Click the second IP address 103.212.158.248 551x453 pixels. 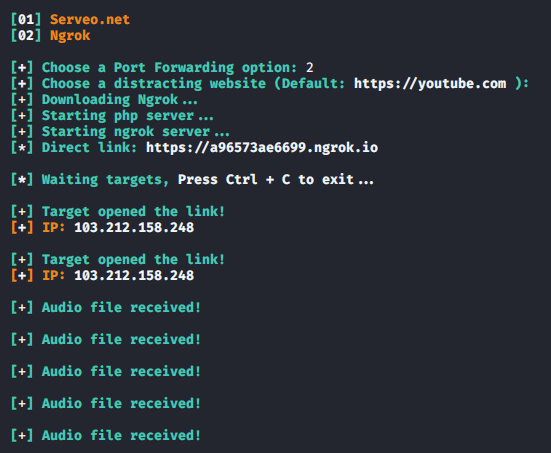tap(134, 276)
